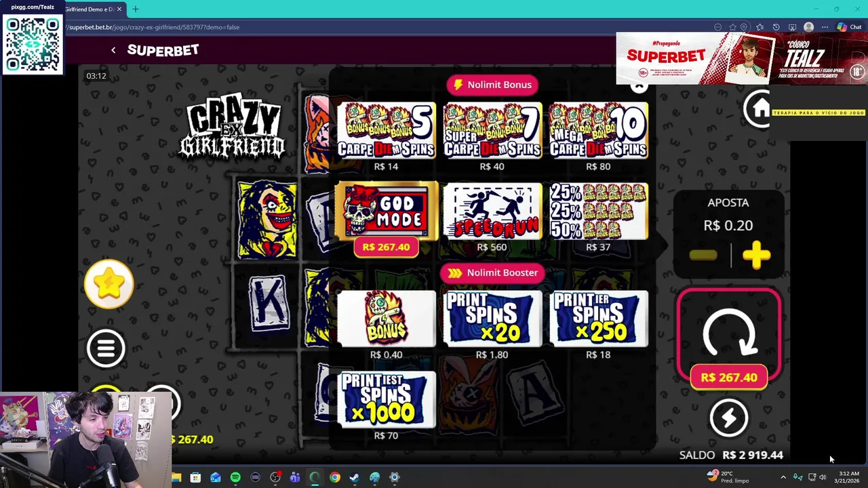Click the Nolimit Bonus header label

[x=492, y=85]
